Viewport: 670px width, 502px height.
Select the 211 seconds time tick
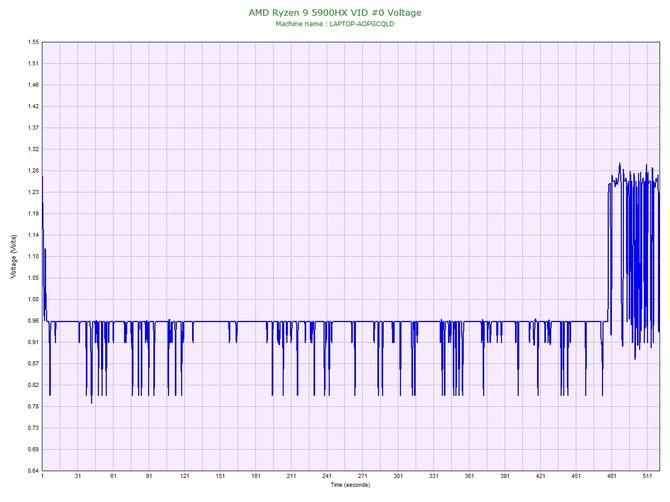291,476
